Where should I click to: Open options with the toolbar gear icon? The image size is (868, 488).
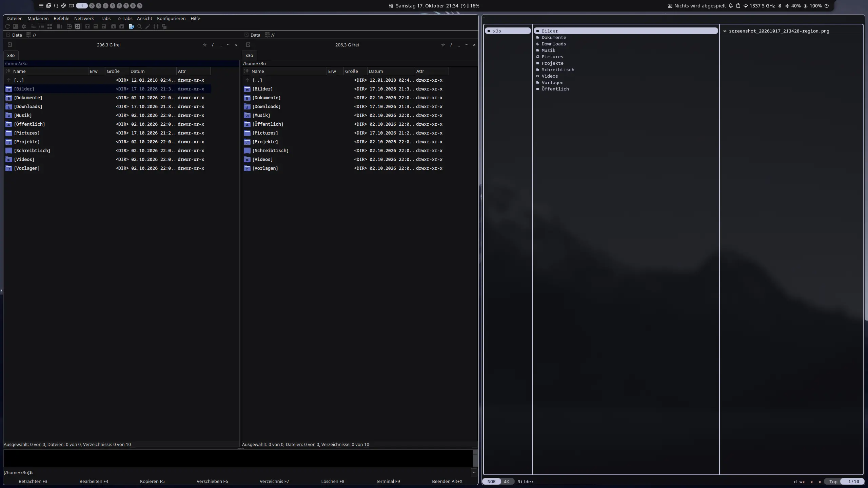click(24, 26)
